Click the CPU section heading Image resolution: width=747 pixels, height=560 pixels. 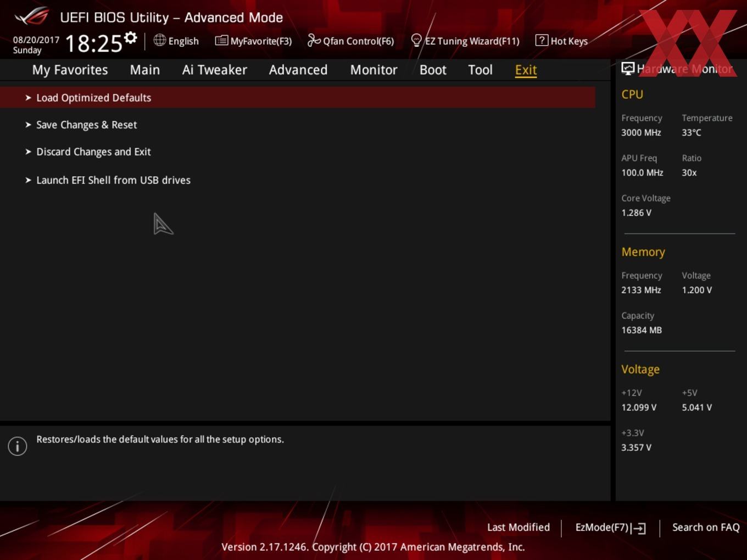(x=632, y=94)
